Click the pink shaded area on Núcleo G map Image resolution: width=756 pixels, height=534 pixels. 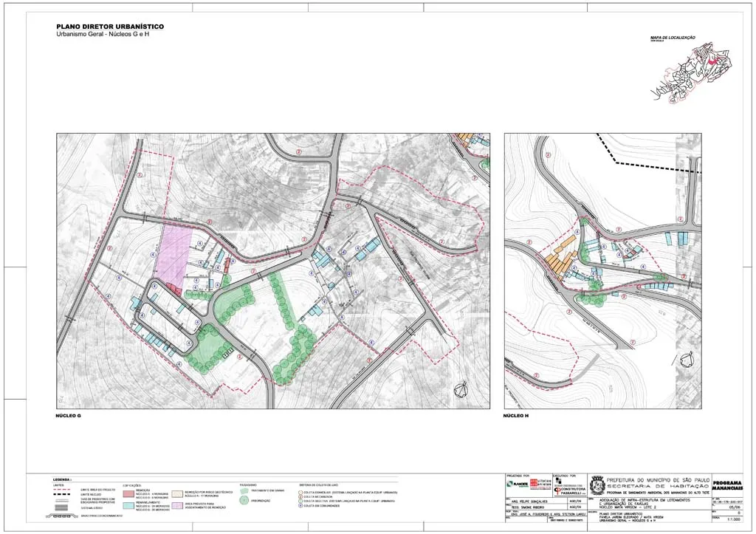pos(174,253)
